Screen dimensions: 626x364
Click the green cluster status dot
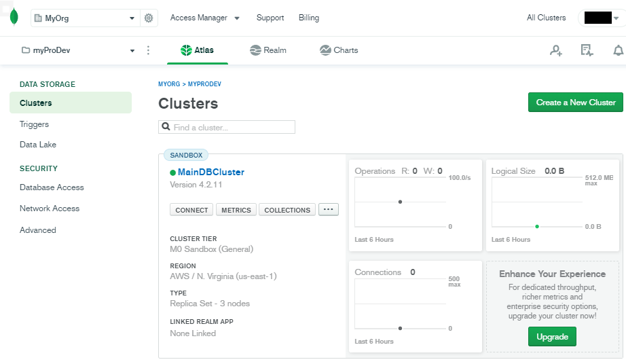173,172
